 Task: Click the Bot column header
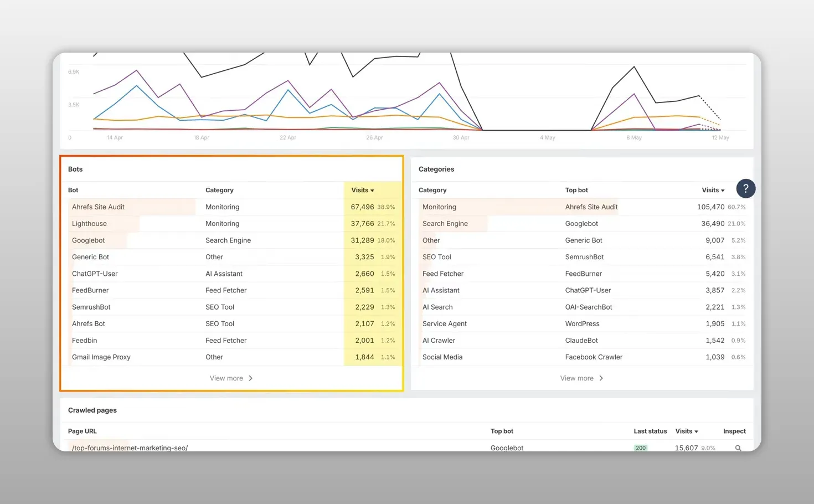pos(73,190)
